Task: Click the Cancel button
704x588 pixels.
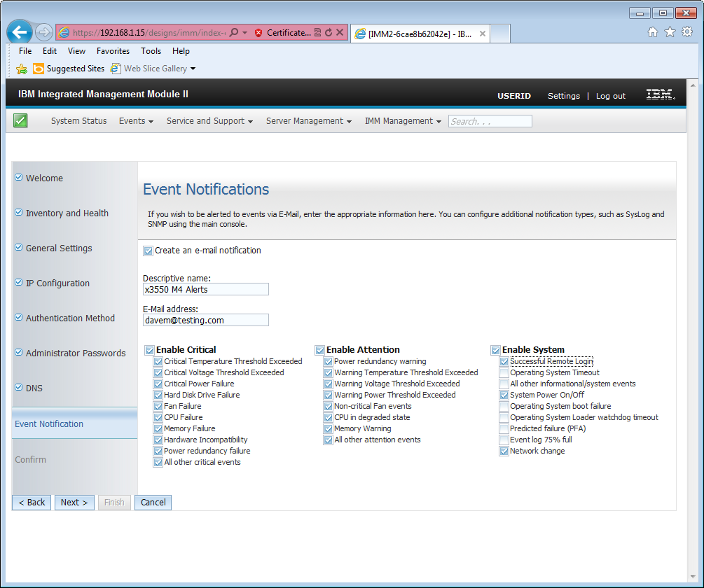Action: (153, 503)
